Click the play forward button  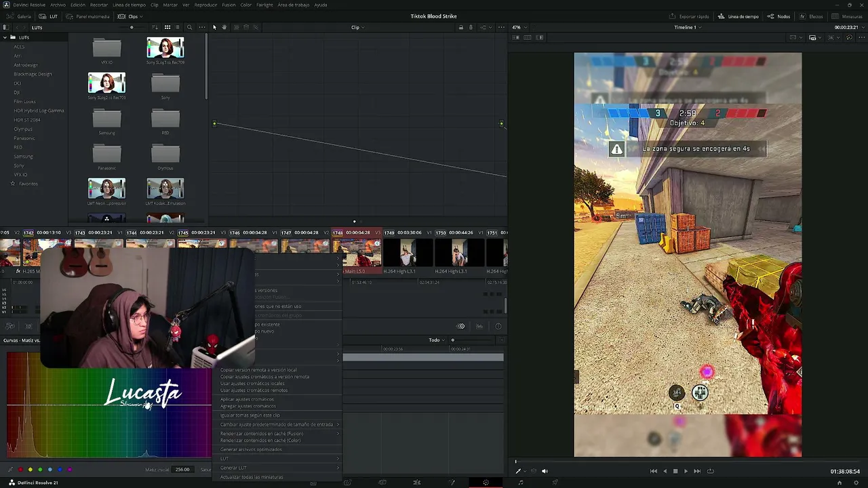pyautogui.click(x=686, y=471)
